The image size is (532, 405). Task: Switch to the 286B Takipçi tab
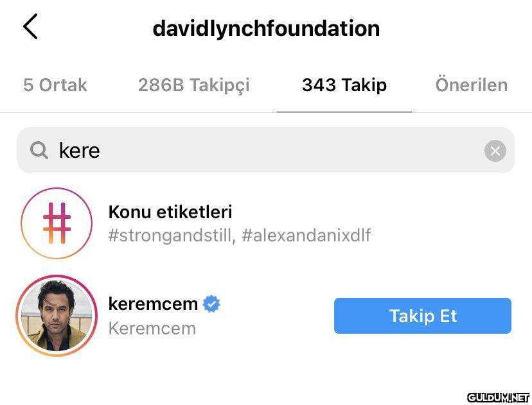coord(194,85)
